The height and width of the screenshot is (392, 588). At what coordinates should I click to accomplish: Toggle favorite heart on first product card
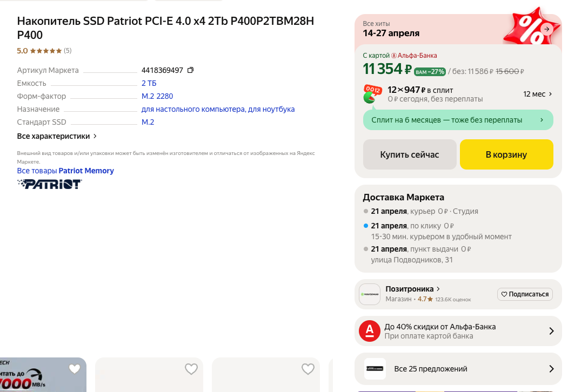pyautogui.click(x=75, y=369)
